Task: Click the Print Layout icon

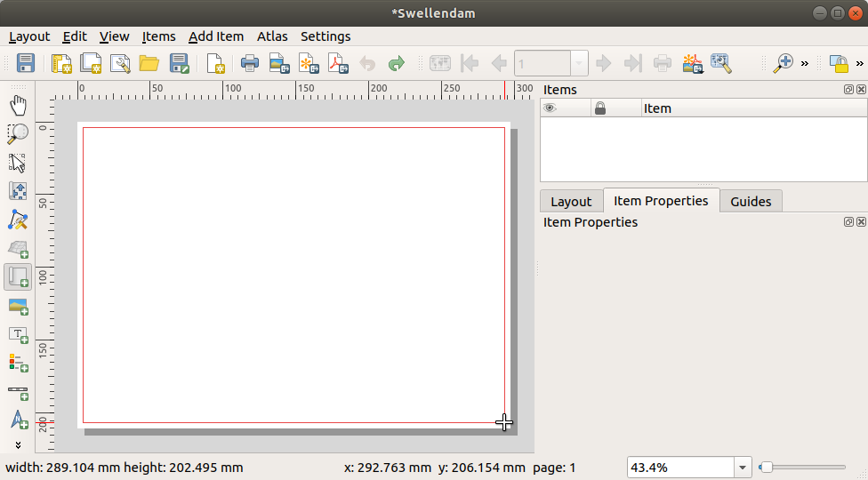Action: point(250,63)
